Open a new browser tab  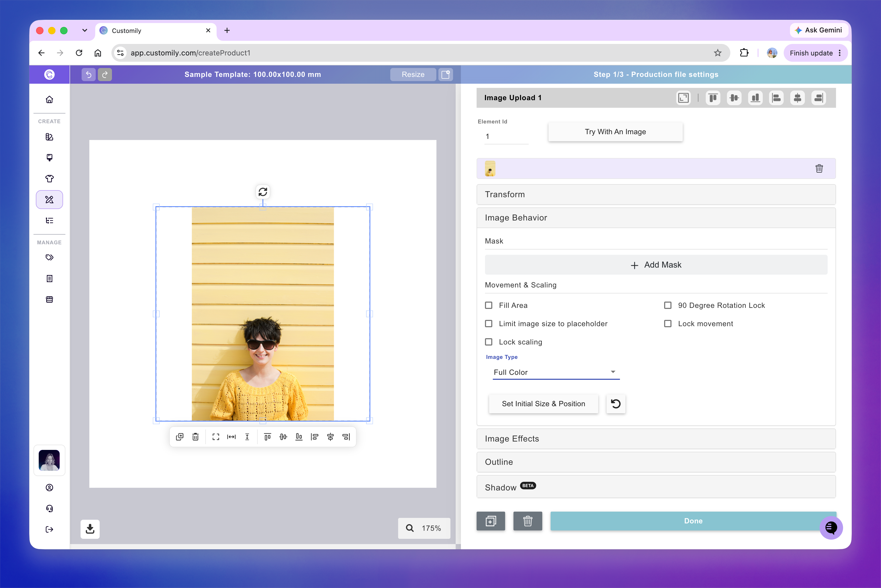pyautogui.click(x=227, y=30)
